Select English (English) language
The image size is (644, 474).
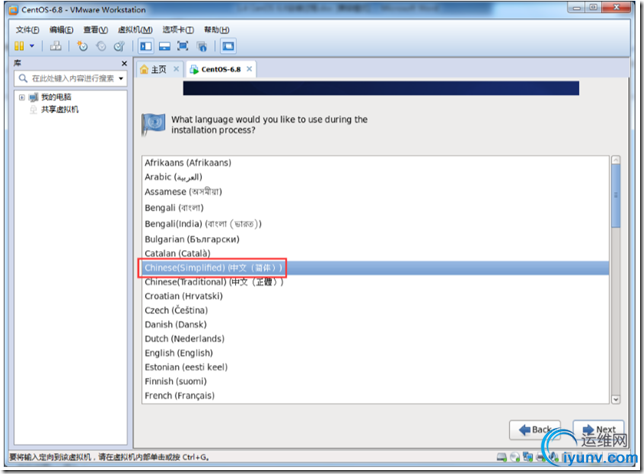coord(375,353)
